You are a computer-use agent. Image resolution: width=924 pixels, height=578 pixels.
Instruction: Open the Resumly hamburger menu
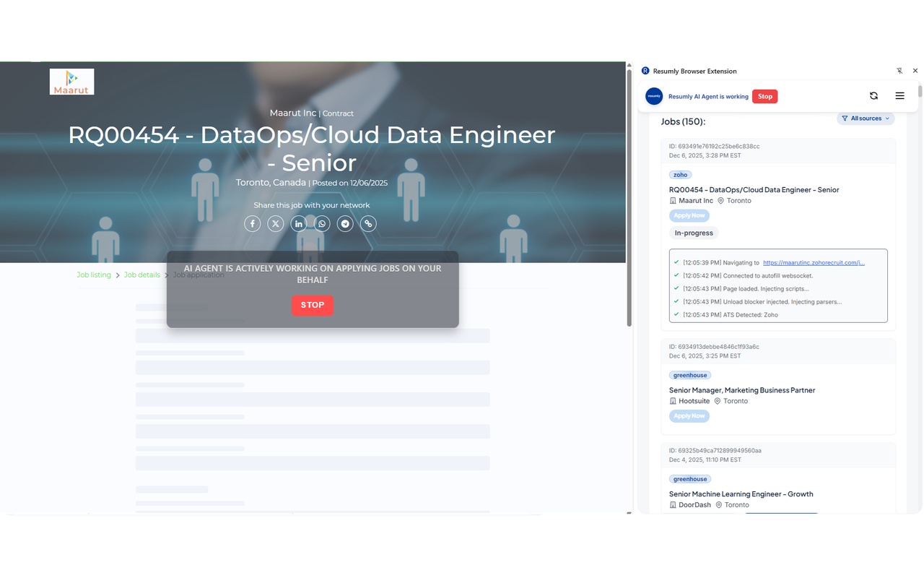coord(899,96)
